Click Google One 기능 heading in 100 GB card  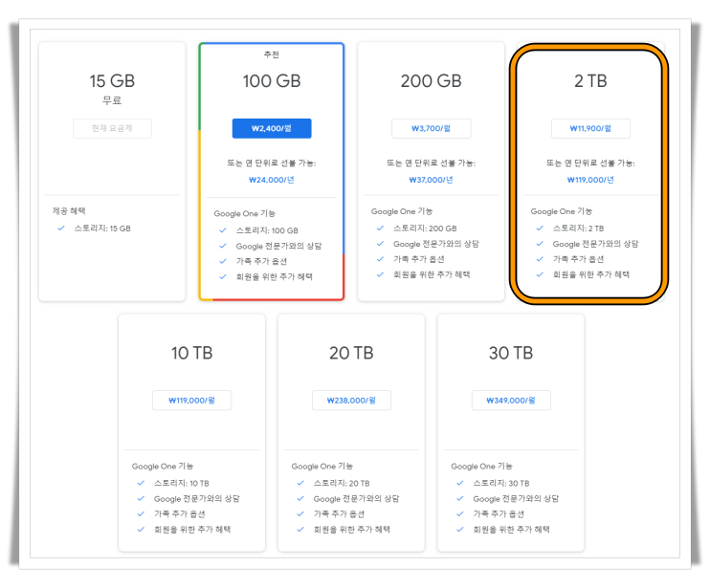tap(245, 213)
